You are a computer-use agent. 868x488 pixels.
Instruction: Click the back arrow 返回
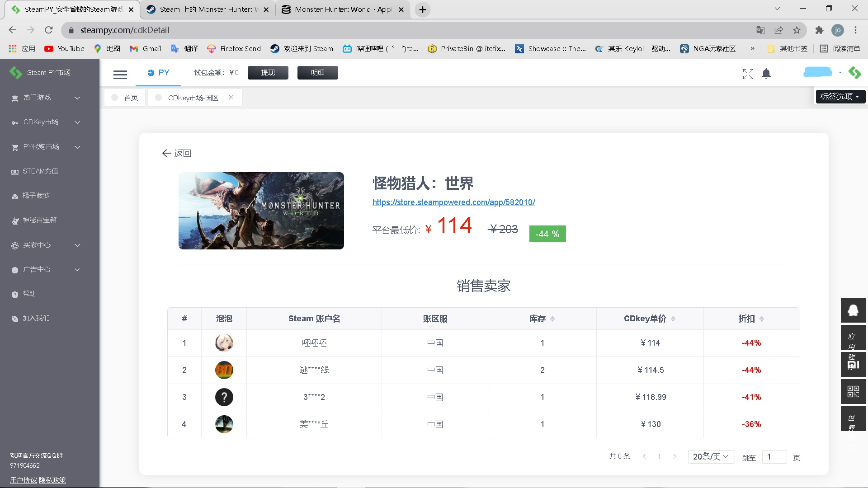[176, 153]
